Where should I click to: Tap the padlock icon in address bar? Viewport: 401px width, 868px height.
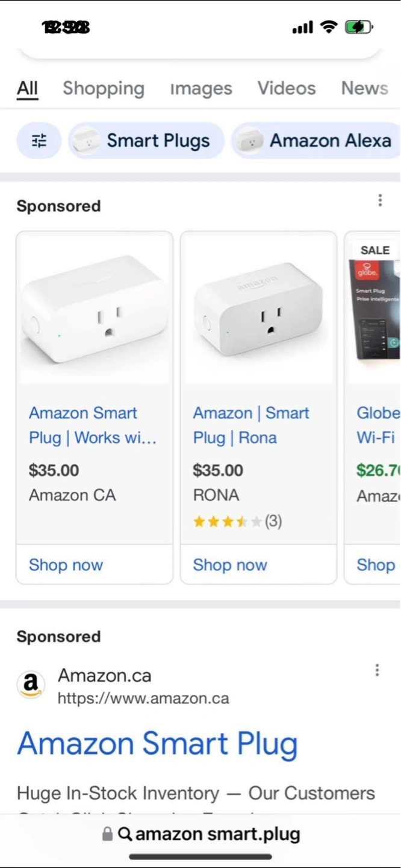[x=107, y=834]
